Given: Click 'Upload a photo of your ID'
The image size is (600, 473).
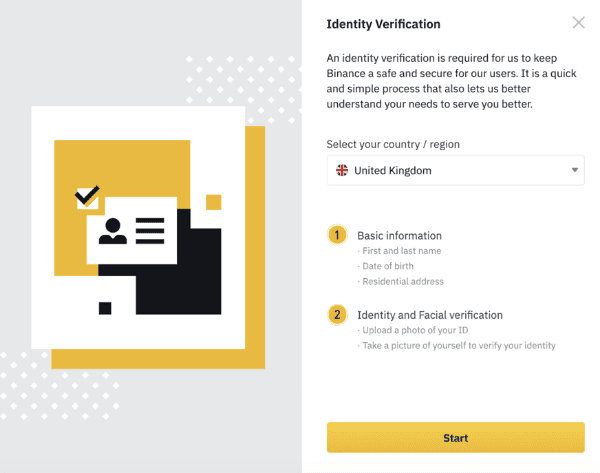Looking at the screenshot, I should (415, 330).
